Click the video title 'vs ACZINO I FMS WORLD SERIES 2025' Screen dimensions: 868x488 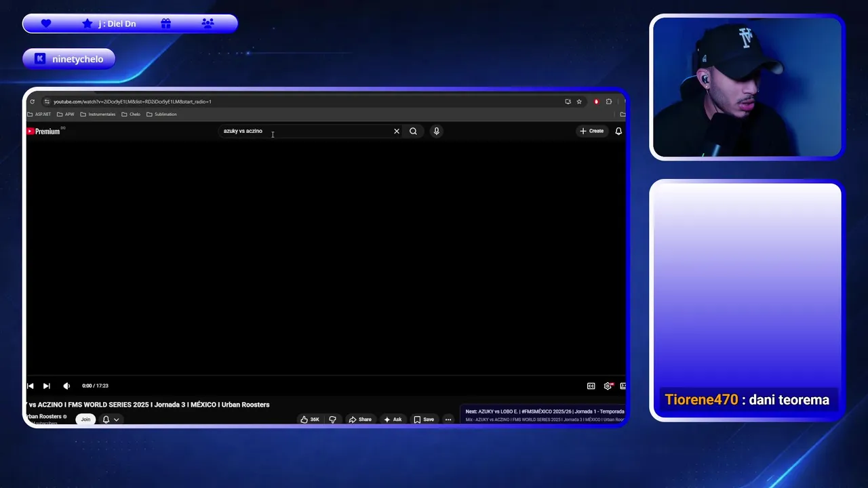[148, 405]
